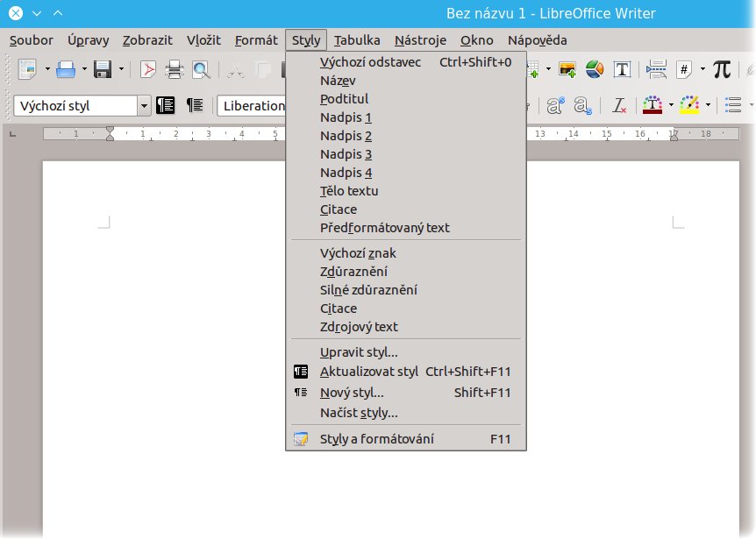
Task: Click the tab stop selector at ruler corner
Action: (x=13, y=134)
